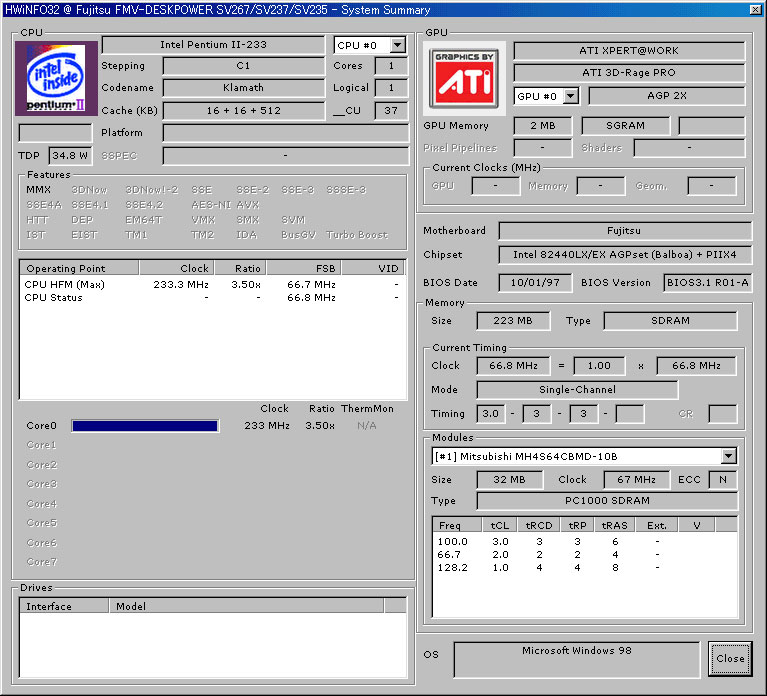Image resolution: width=767 pixels, height=696 pixels.
Task: Click the PC1000 SDRAM type field
Action: (607, 501)
